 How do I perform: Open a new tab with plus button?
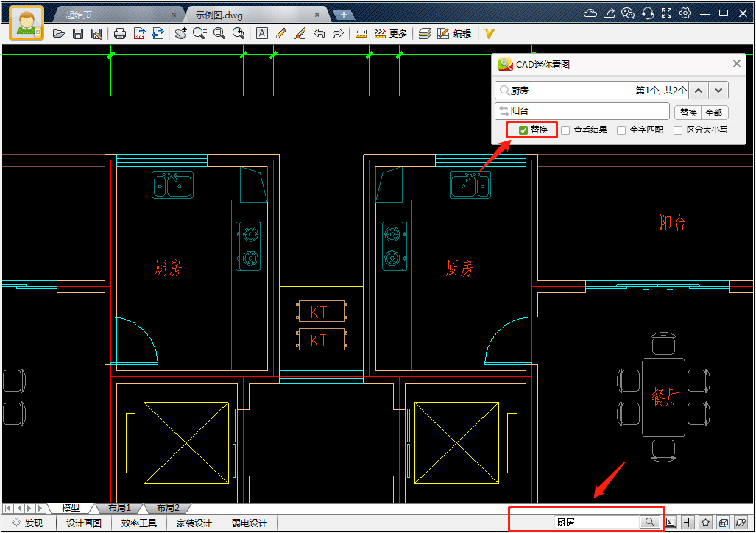(343, 15)
